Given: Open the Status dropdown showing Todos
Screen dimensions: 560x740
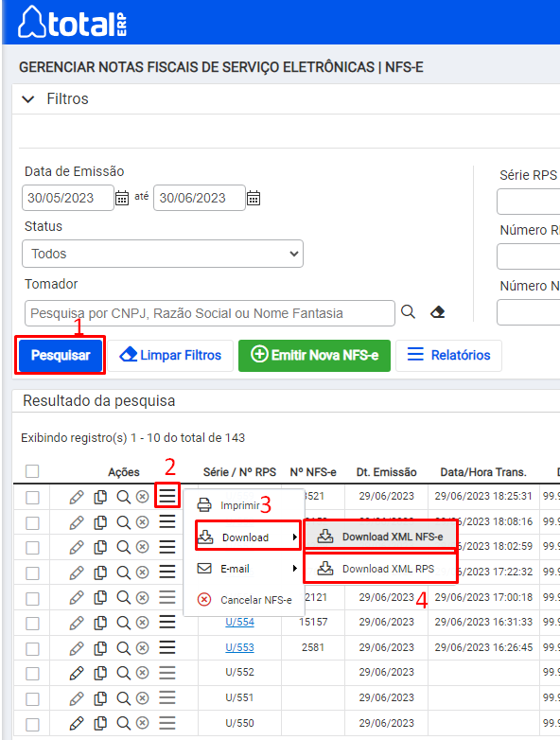Looking at the screenshot, I should click(163, 254).
